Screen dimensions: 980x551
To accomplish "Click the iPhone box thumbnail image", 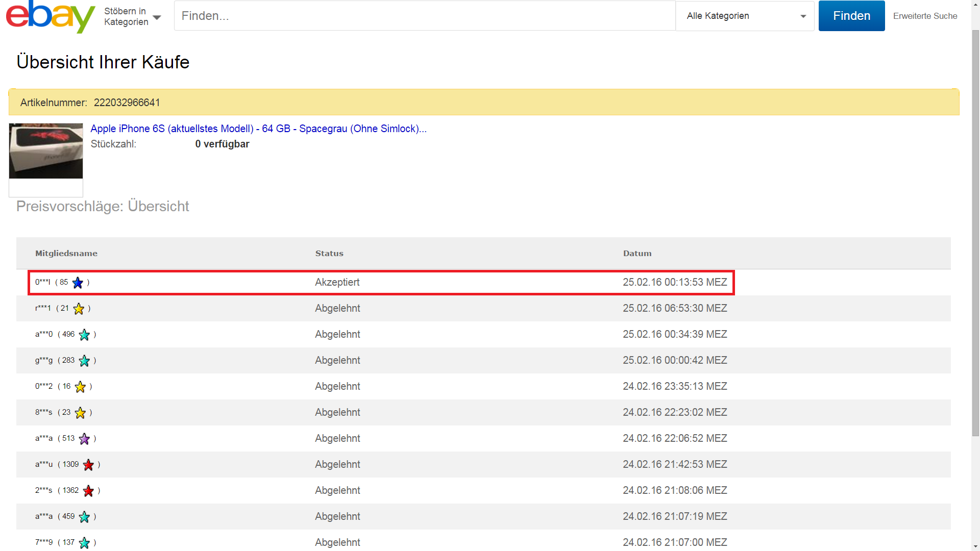I will click(46, 151).
